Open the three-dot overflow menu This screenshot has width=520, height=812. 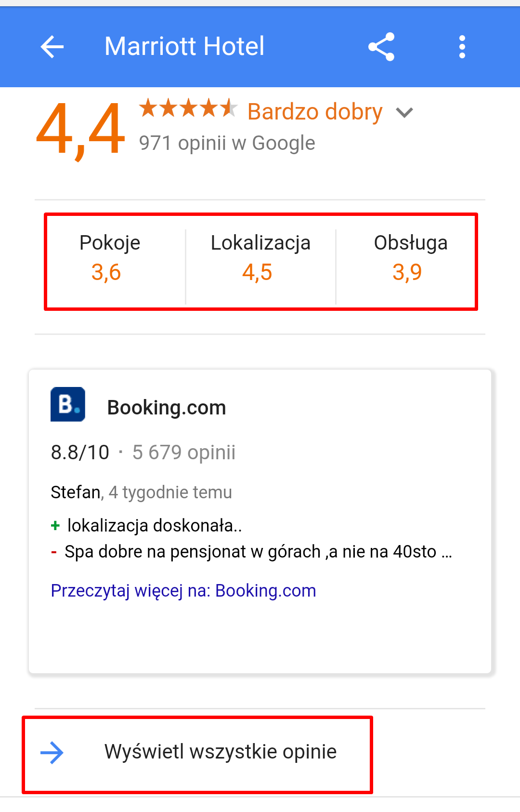pos(462,47)
